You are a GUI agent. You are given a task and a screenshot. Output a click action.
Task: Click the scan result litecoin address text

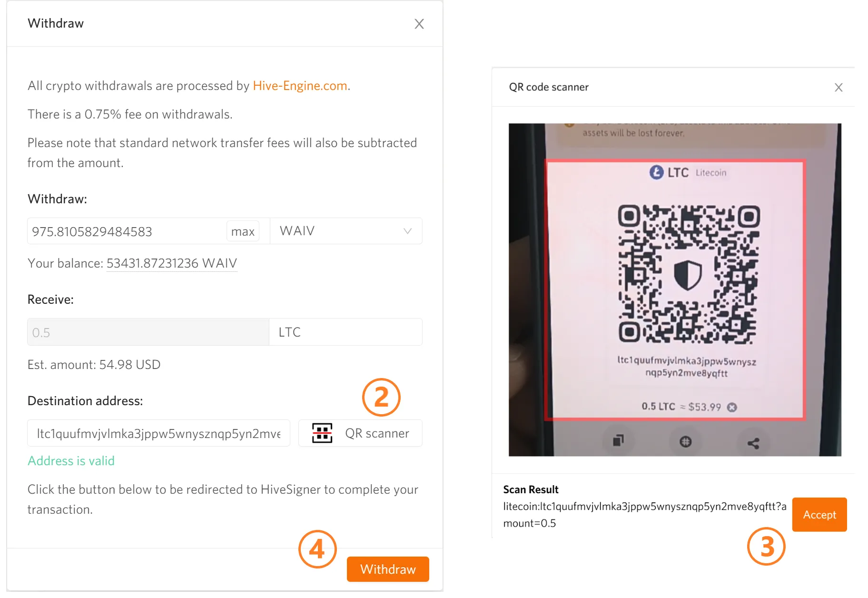(645, 515)
